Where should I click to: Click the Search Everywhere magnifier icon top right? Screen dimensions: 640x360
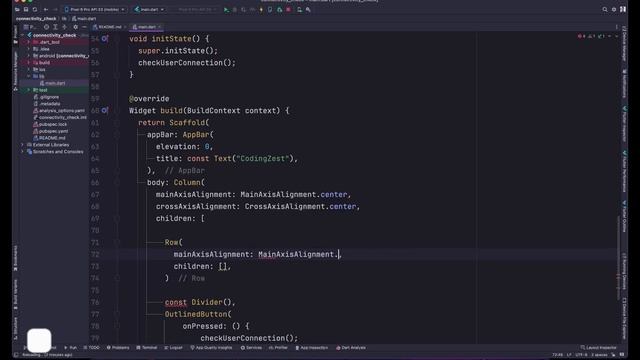coord(605,9)
